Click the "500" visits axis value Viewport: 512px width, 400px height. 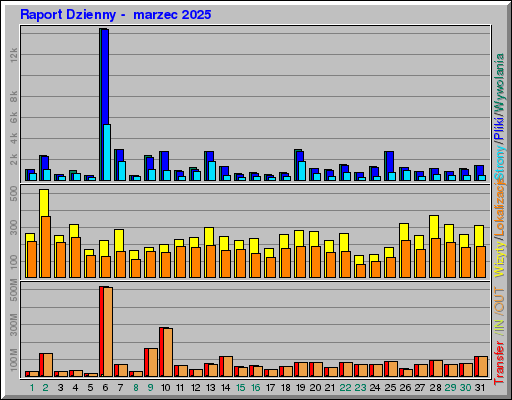click(x=14, y=193)
